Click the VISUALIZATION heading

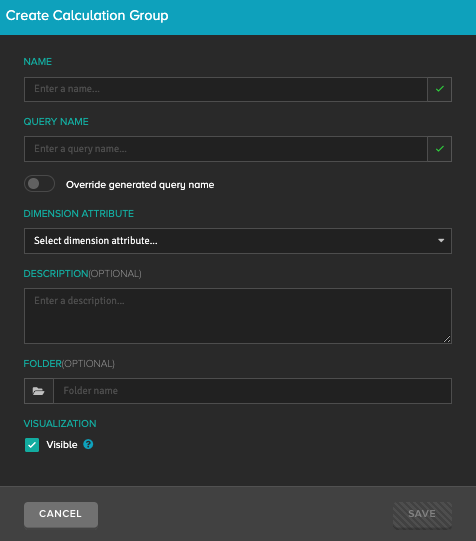coord(60,424)
